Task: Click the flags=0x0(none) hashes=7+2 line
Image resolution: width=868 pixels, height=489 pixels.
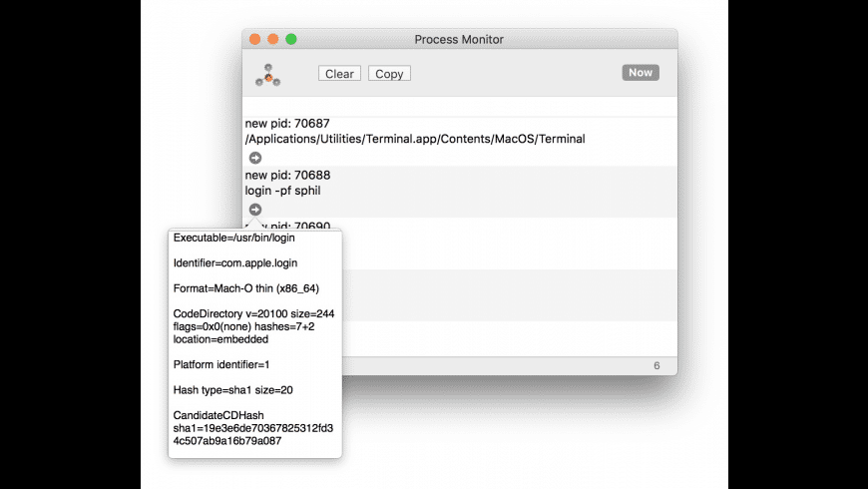Action: (244, 326)
